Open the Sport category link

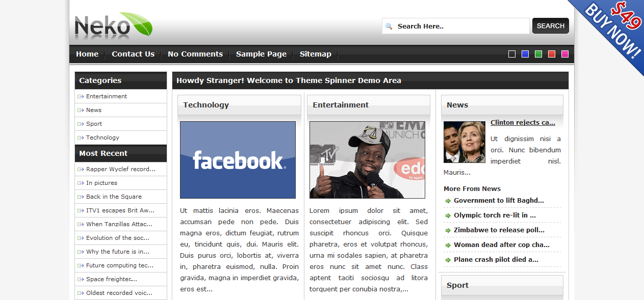click(x=94, y=124)
